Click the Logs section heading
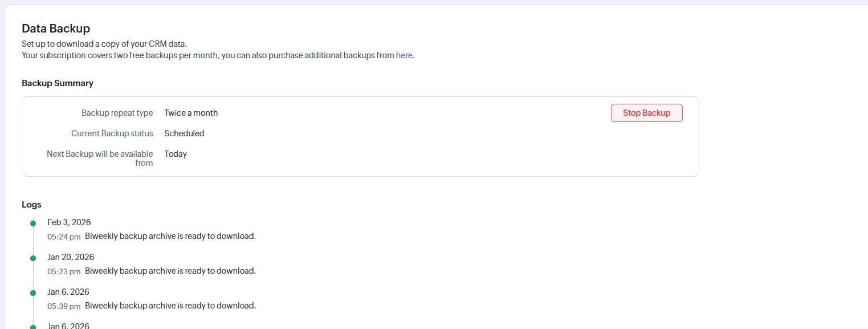The image size is (868, 329). [x=31, y=205]
